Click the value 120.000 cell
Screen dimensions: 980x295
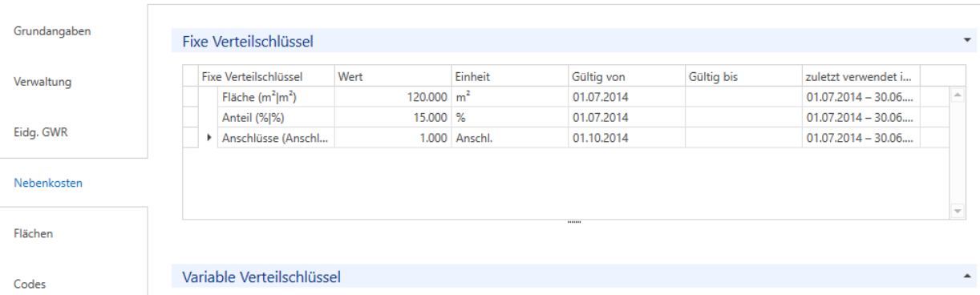[x=393, y=97]
